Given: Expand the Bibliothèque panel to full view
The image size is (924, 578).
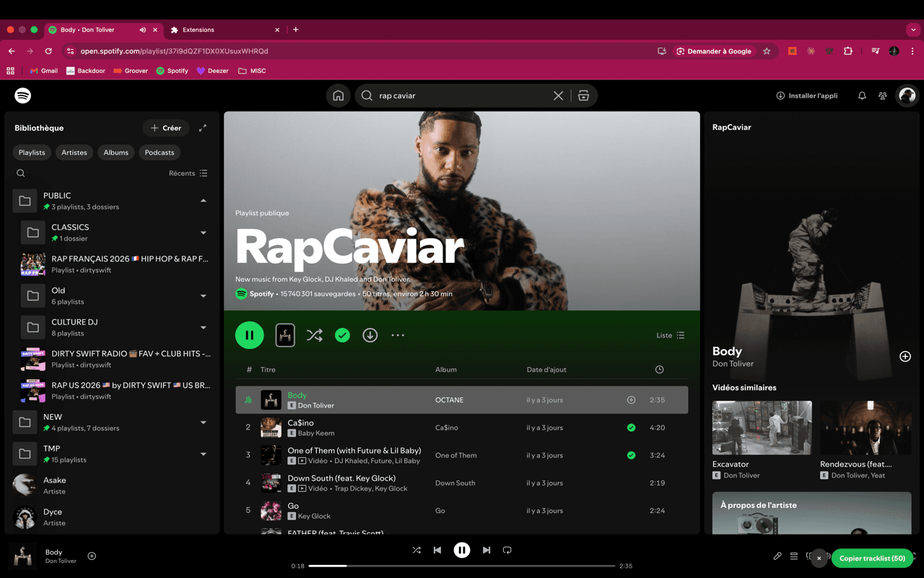Looking at the screenshot, I should [203, 128].
